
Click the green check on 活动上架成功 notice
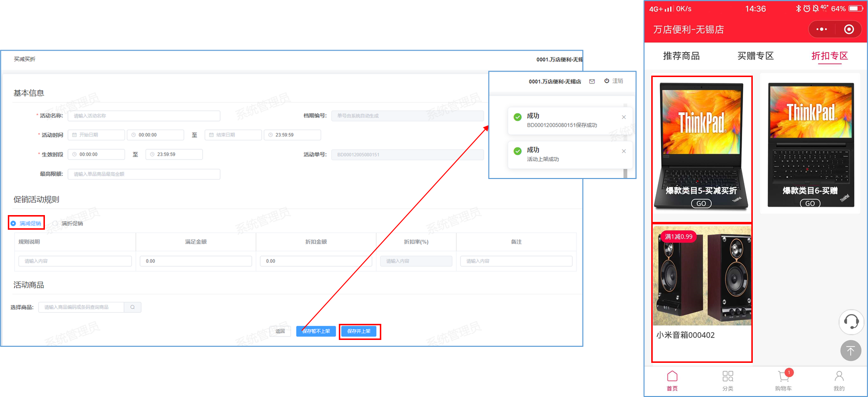[x=517, y=151]
